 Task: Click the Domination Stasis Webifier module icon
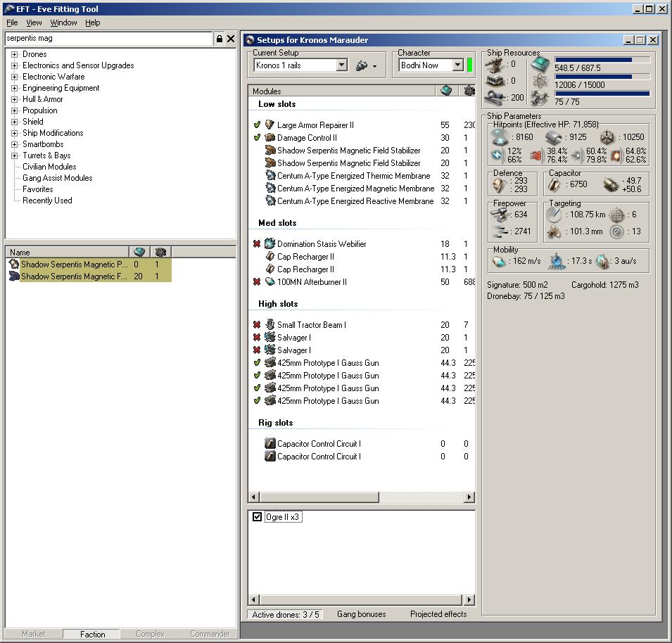[270, 243]
